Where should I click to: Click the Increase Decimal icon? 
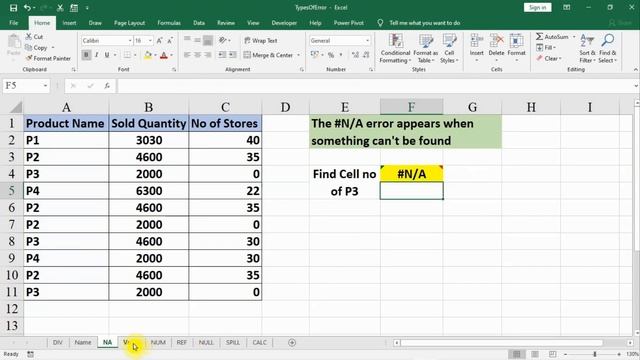click(x=355, y=55)
